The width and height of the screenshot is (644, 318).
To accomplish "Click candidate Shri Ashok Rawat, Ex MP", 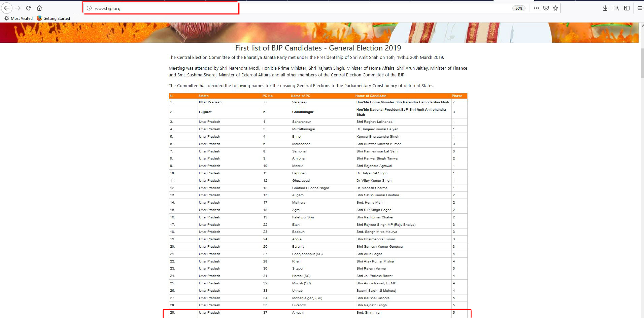I will tap(376, 283).
